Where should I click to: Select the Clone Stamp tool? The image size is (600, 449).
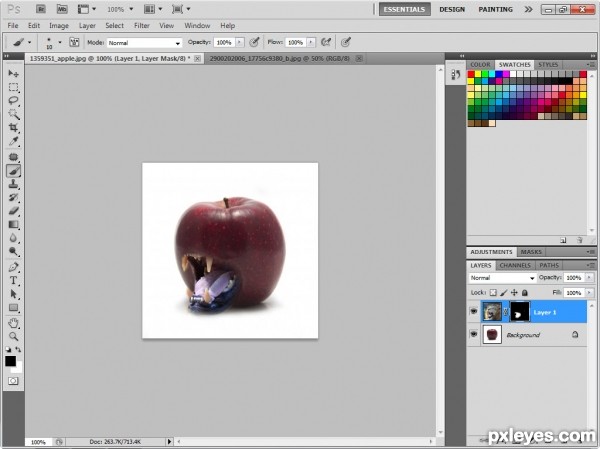13,184
